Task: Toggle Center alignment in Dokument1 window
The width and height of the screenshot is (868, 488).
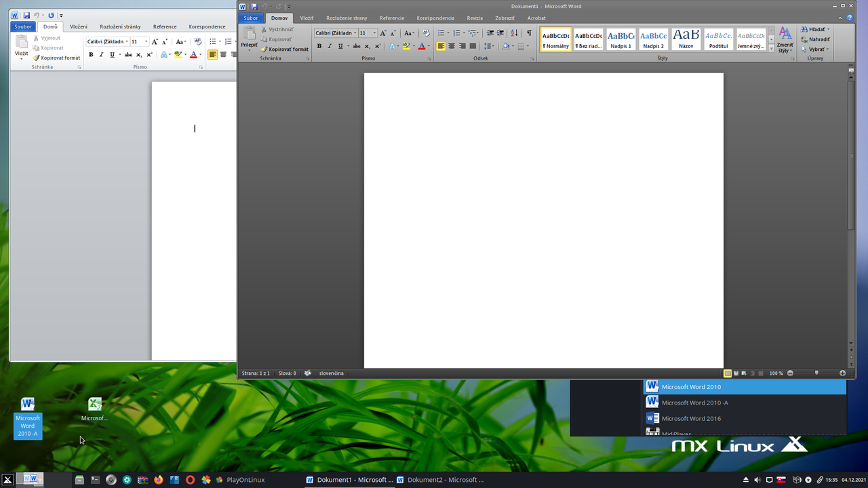Action: coord(452,46)
